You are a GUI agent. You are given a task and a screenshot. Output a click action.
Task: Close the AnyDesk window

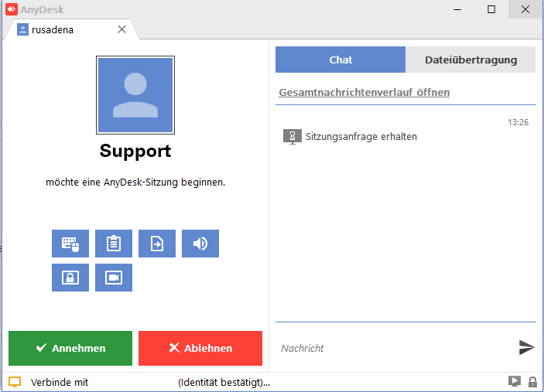tap(525, 9)
